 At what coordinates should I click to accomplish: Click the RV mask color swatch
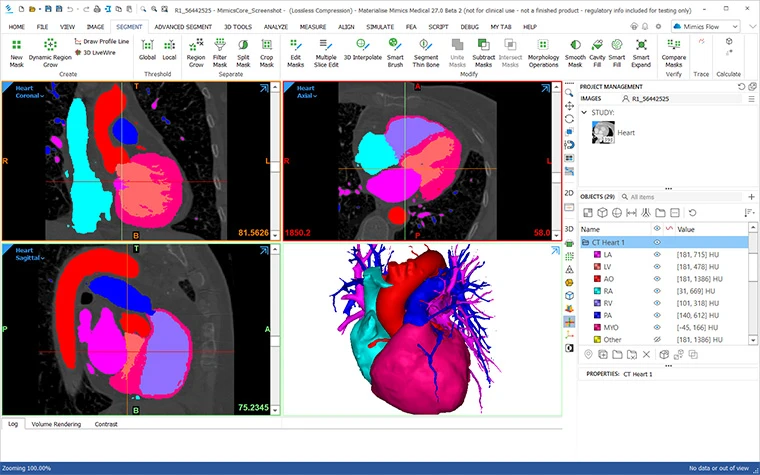click(x=596, y=304)
